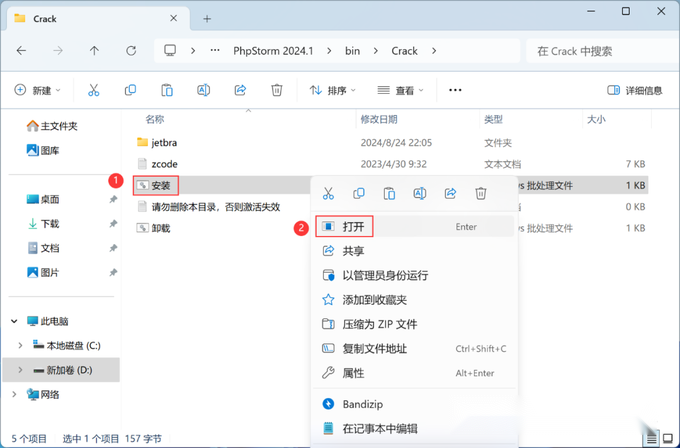Click the 在 Crack 中搜索 search box
Screen dimensions: 680x448
(603, 51)
